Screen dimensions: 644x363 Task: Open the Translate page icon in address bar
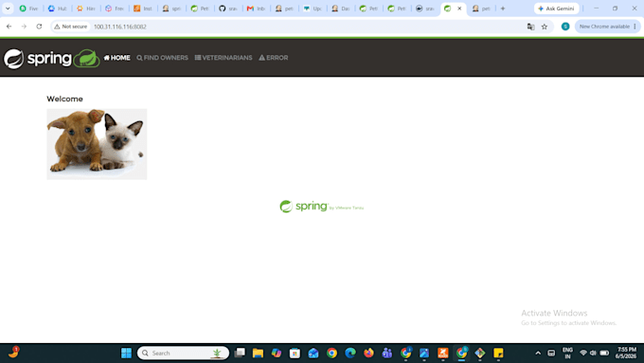530,27
